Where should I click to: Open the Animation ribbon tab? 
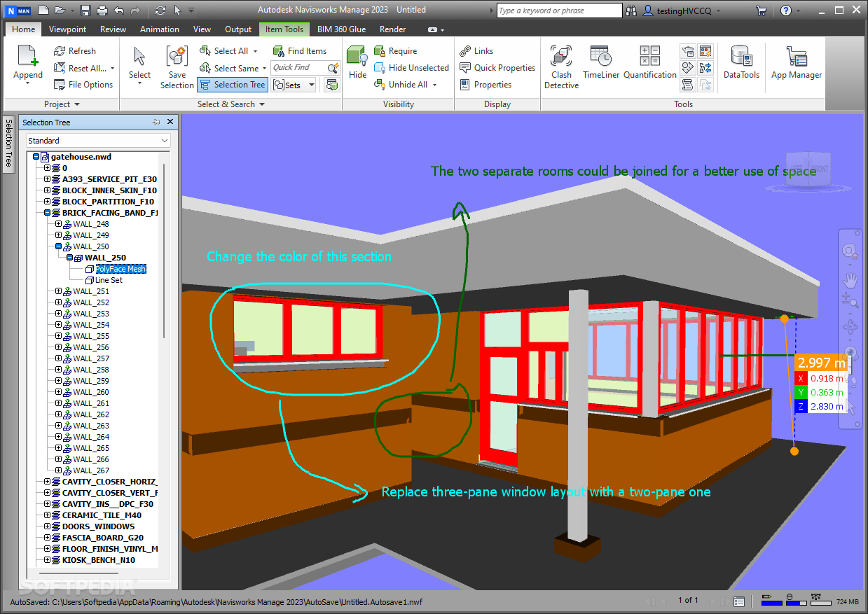point(160,29)
